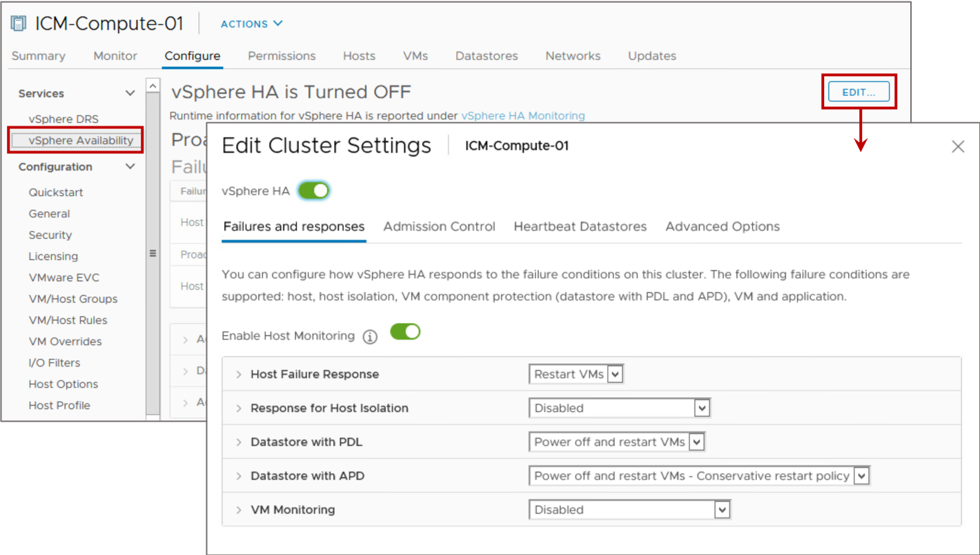Screen dimensions: 980x555
Task: Click the sidebar vertical scrollbar track
Action: 153,254
